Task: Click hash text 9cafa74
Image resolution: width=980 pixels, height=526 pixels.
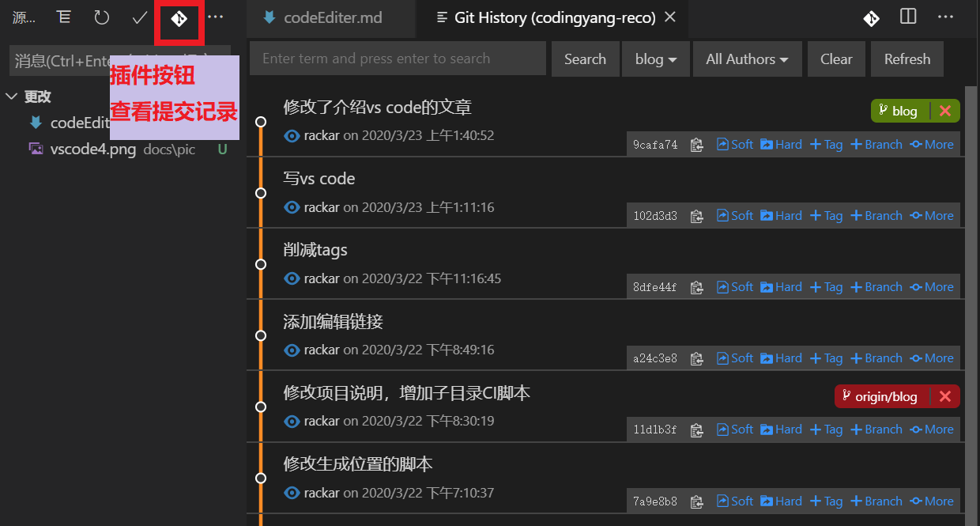Action: pyautogui.click(x=655, y=145)
